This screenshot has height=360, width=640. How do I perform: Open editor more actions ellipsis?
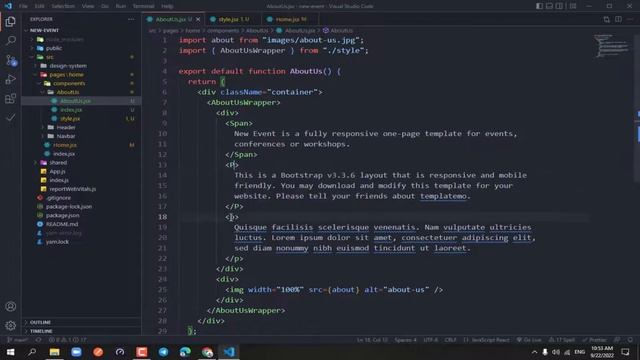pyautogui.click(x=631, y=19)
